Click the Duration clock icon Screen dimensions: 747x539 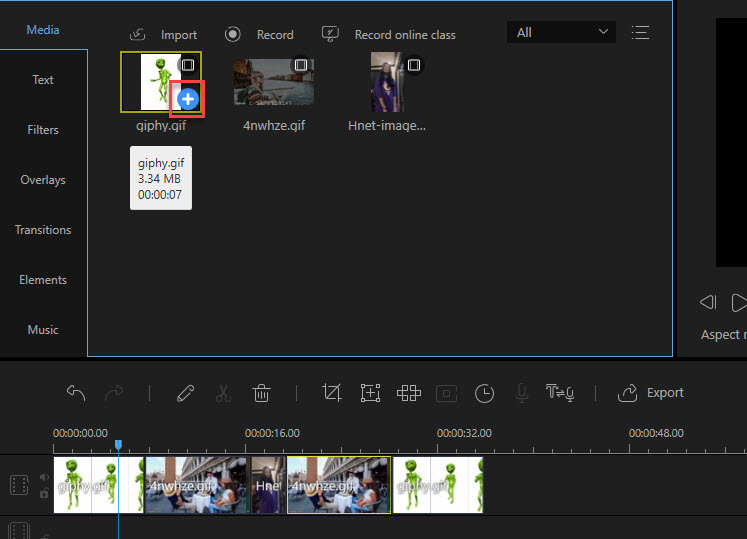click(x=485, y=394)
